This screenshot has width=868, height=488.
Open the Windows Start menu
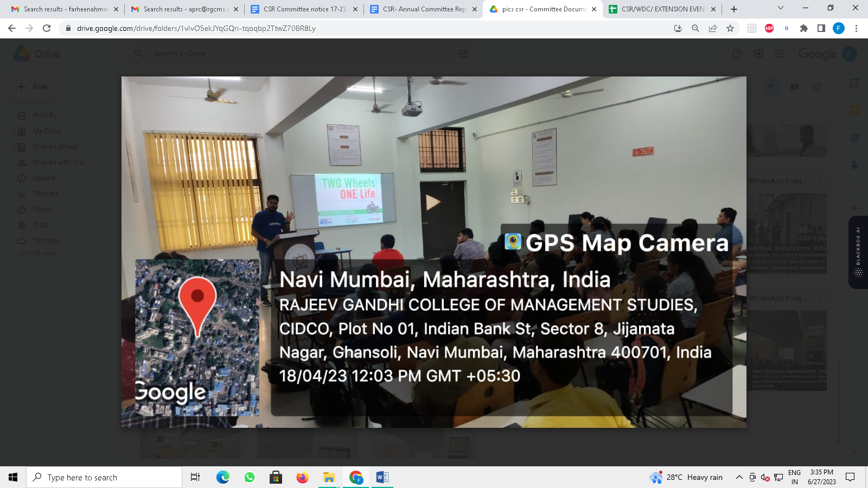click(x=13, y=477)
